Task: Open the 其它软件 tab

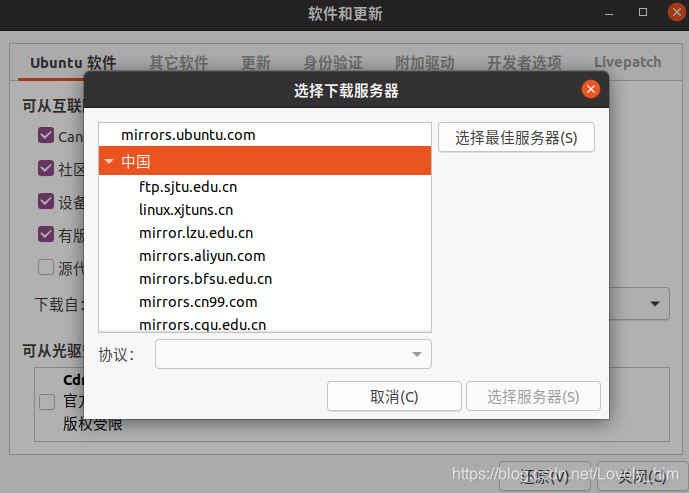Action: point(179,63)
